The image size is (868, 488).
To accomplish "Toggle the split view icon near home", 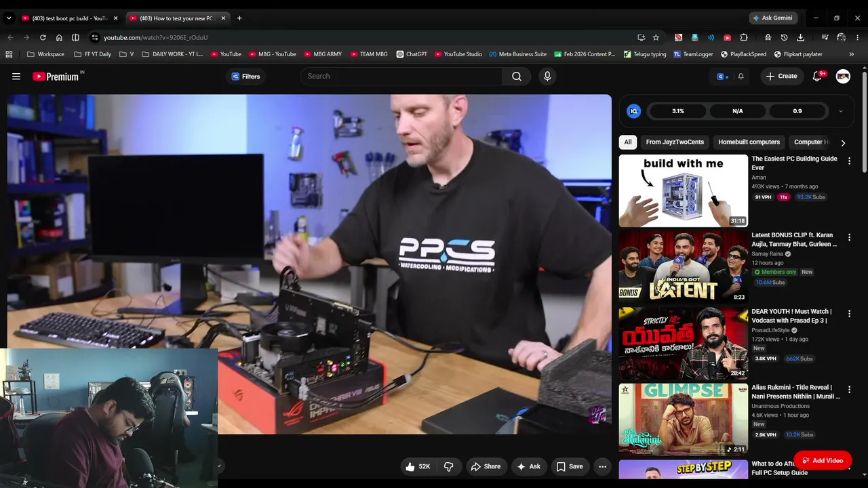I will 75,37.
